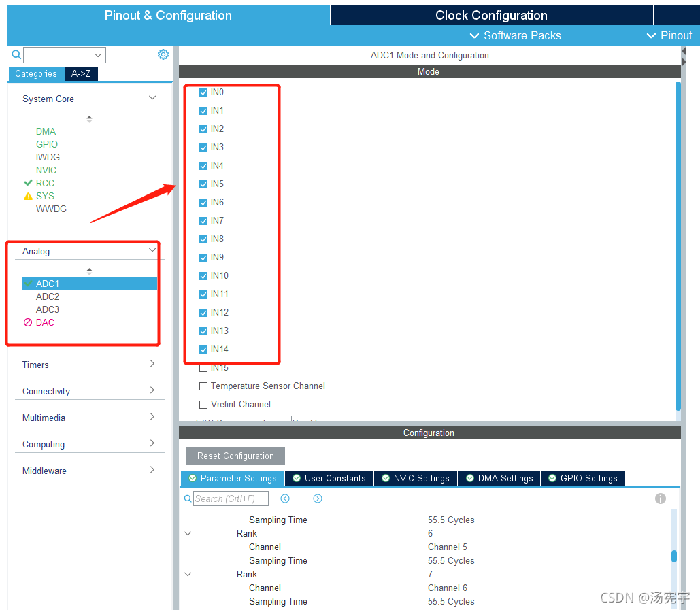Image resolution: width=700 pixels, height=610 pixels.
Task: Open the Parameter Settings tab
Action: [x=233, y=478]
